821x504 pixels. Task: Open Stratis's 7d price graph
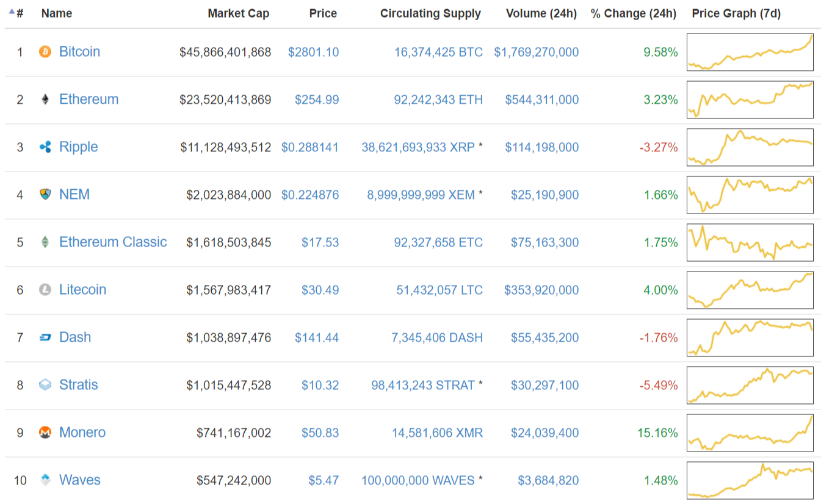tap(750, 385)
